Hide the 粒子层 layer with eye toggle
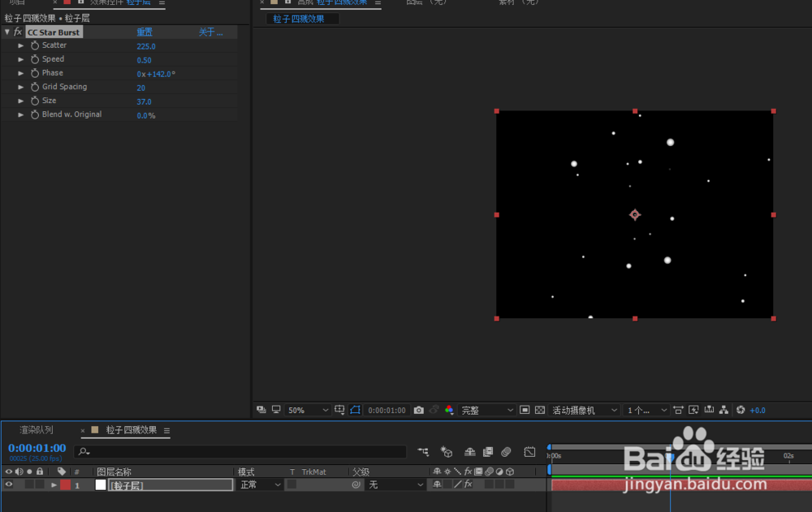Image resolution: width=812 pixels, height=512 pixels. (x=9, y=484)
